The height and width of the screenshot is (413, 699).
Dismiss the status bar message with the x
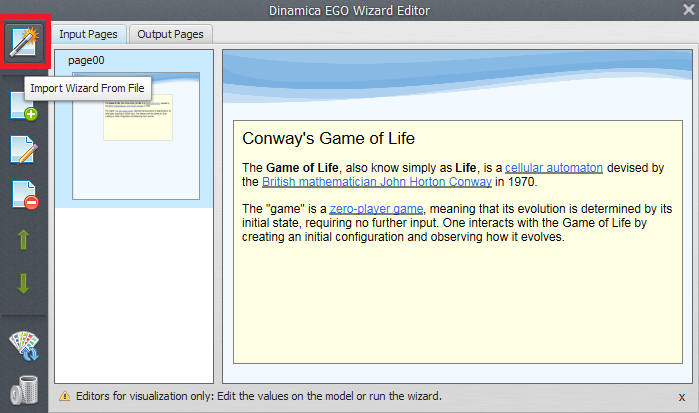682,397
